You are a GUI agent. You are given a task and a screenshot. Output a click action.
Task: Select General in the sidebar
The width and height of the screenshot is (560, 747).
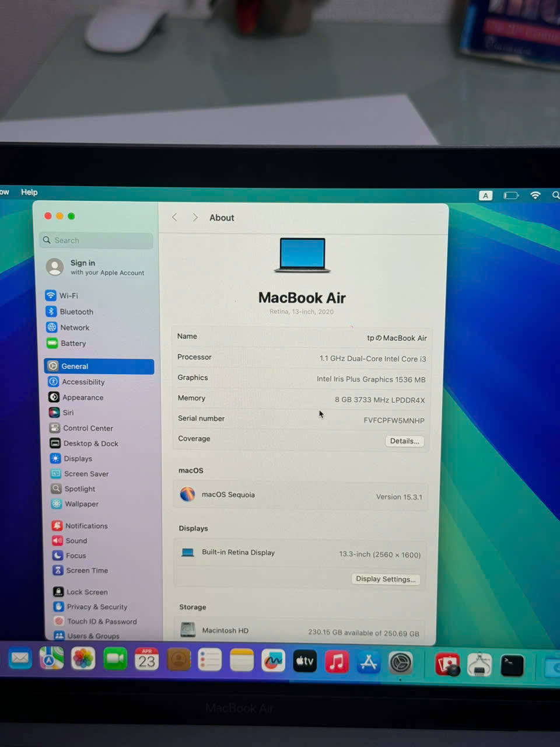pyautogui.click(x=99, y=366)
